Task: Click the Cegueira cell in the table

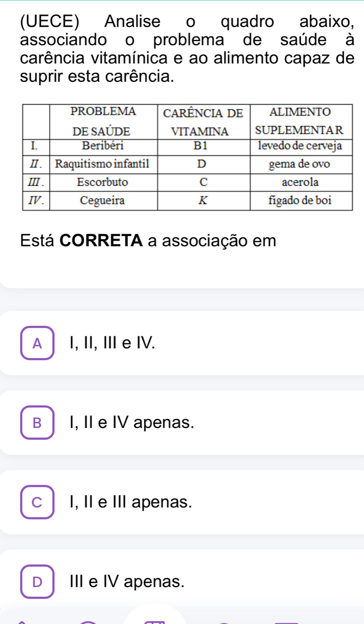Action: [x=103, y=200]
